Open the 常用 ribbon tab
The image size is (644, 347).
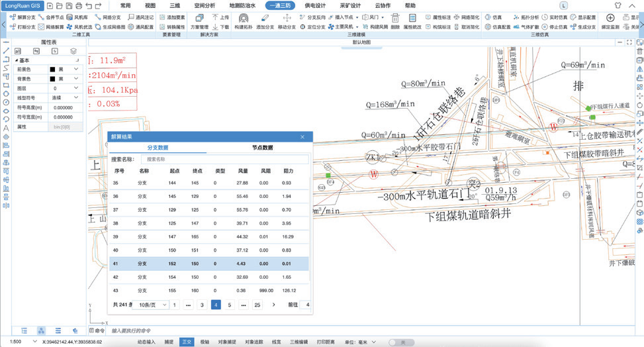click(125, 5)
